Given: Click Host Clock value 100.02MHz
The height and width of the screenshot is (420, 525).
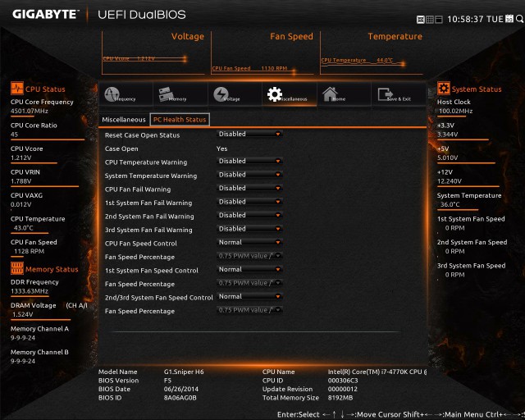Looking at the screenshot, I should tap(456, 111).
